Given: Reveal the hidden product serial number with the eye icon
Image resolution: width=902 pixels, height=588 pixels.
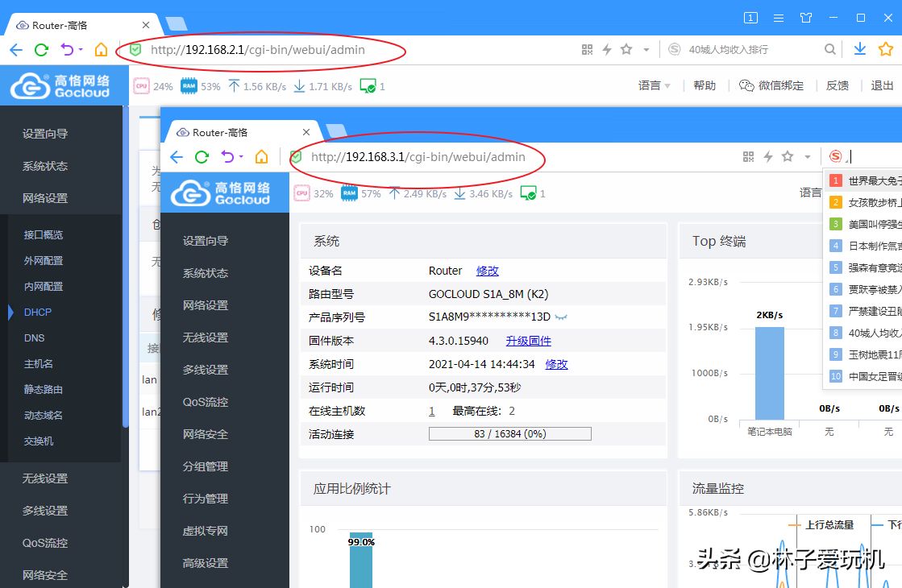Looking at the screenshot, I should click(x=562, y=317).
